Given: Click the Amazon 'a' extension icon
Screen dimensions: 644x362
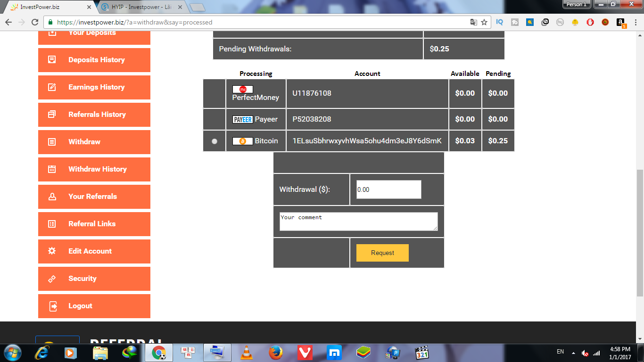Looking at the screenshot, I should pyautogui.click(x=621, y=23).
